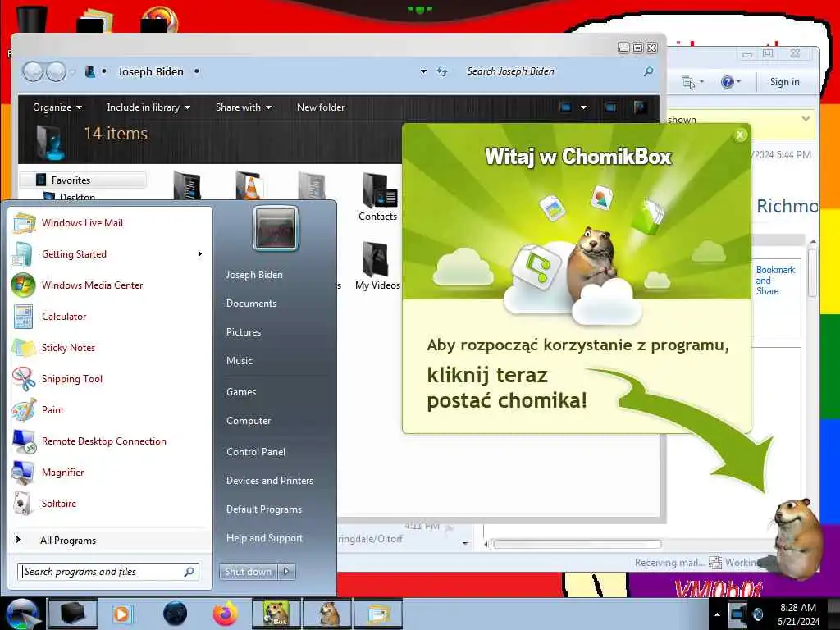Show hidden system tray icons
840x630 pixels.
coord(717,614)
